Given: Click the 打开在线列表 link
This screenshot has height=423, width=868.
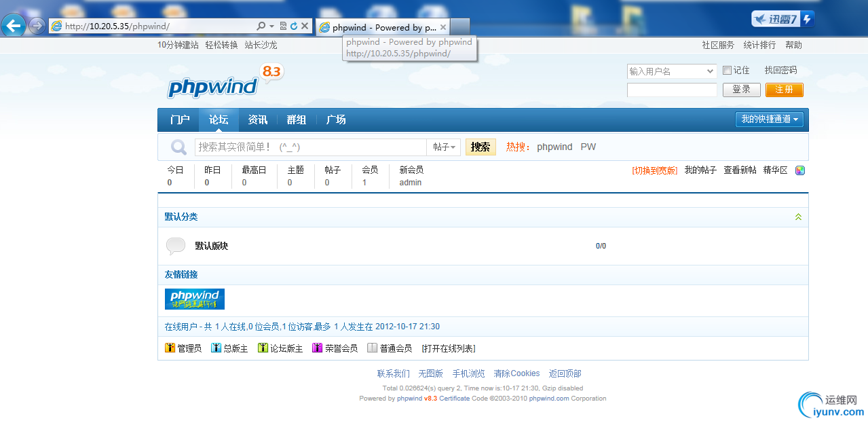Looking at the screenshot, I should click(449, 348).
